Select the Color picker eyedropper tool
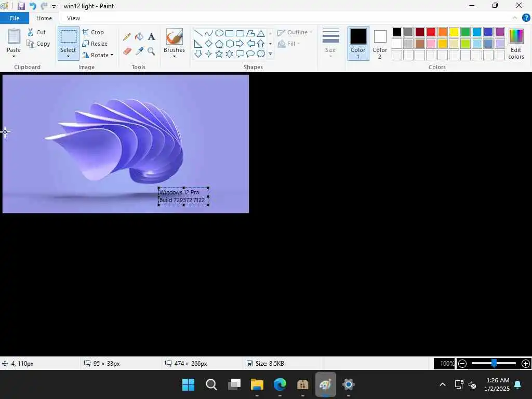This screenshot has height=399, width=532. pyautogui.click(x=139, y=51)
